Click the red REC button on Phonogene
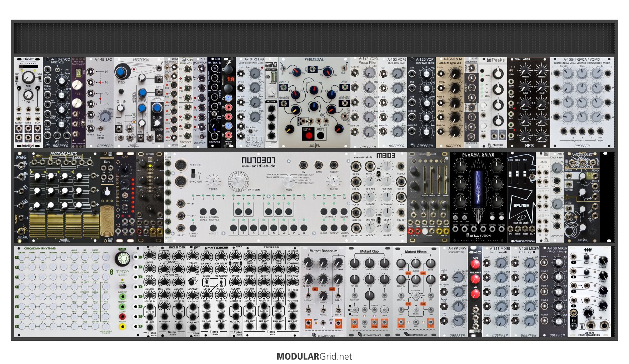The height and width of the screenshot is (364, 629). click(309, 135)
